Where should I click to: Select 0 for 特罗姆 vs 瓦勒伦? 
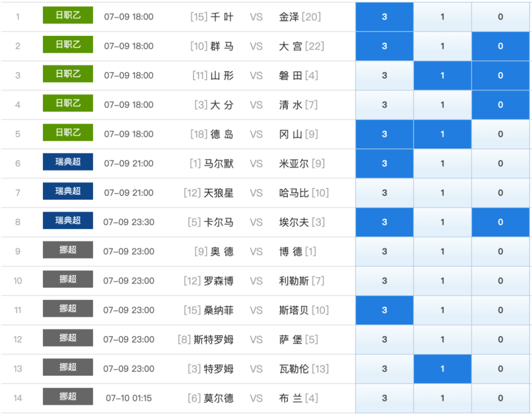(x=501, y=369)
